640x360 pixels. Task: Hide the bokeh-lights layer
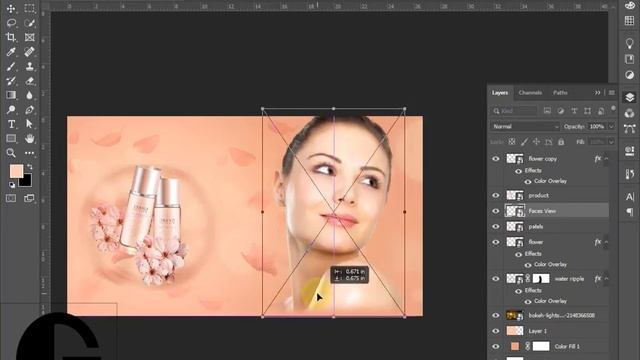click(496, 315)
